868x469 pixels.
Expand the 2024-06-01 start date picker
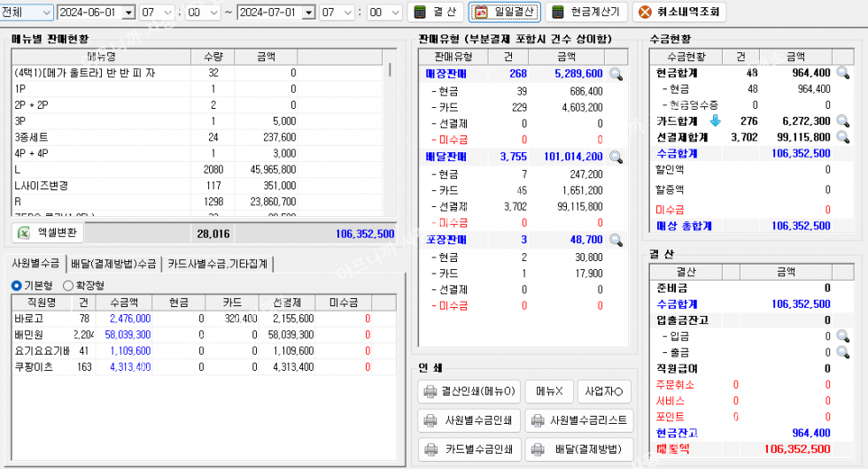click(x=128, y=12)
